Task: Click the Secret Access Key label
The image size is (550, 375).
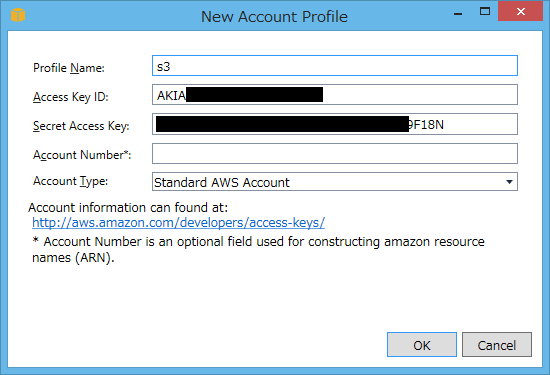Action: pos(81,126)
